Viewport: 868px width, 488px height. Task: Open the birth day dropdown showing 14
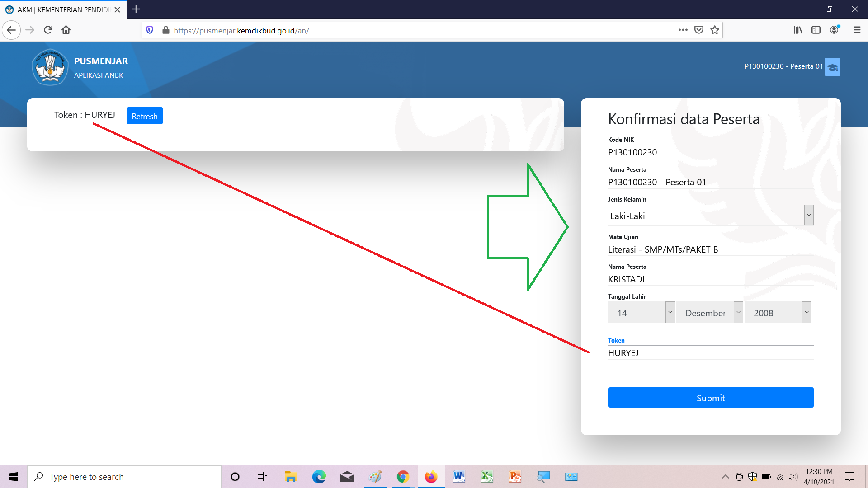[641, 313]
